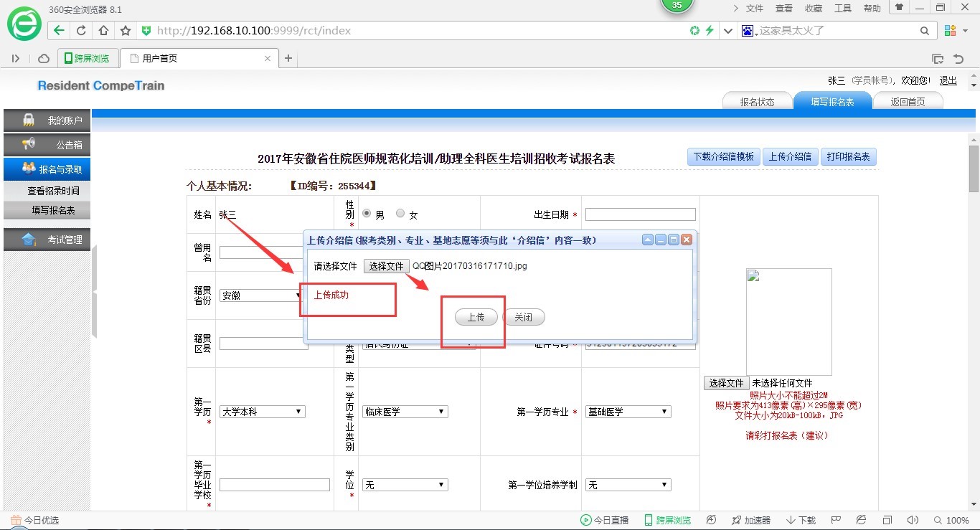Toggle the side panel arrow icon by the tabs
980x530 pixels.
(16, 59)
